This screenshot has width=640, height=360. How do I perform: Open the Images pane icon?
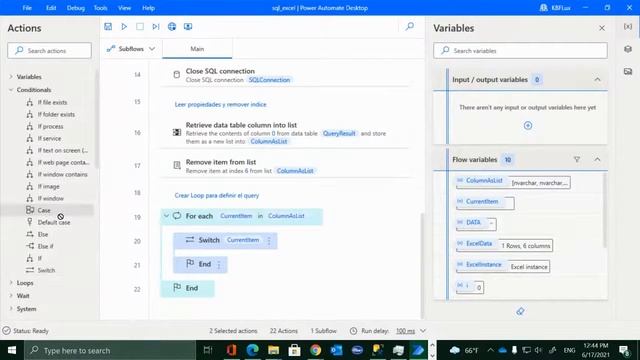[x=628, y=71]
